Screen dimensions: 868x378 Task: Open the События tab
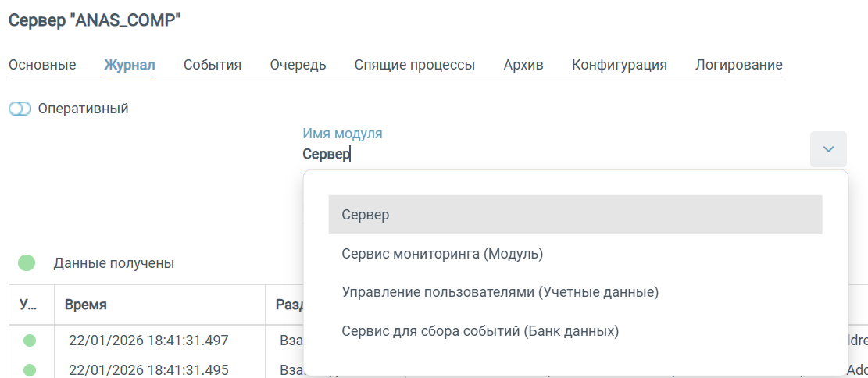(x=213, y=65)
